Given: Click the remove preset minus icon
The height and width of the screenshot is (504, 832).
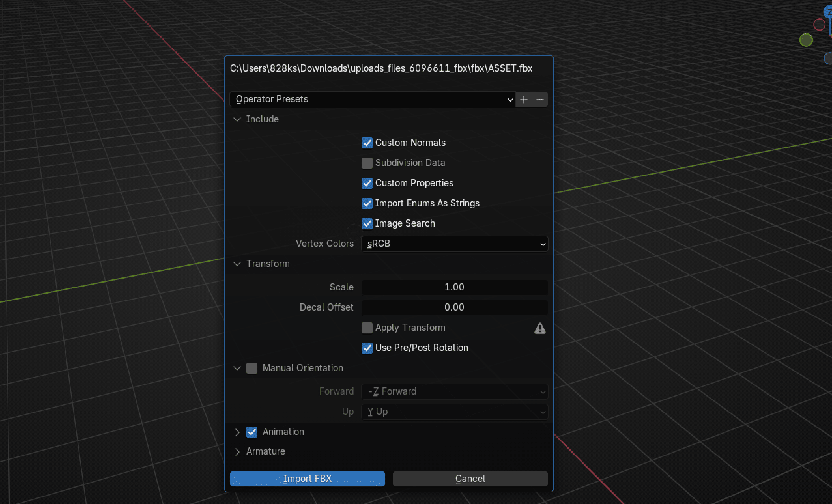Looking at the screenshot, I should pyautogui.click(x=540, y=100).
